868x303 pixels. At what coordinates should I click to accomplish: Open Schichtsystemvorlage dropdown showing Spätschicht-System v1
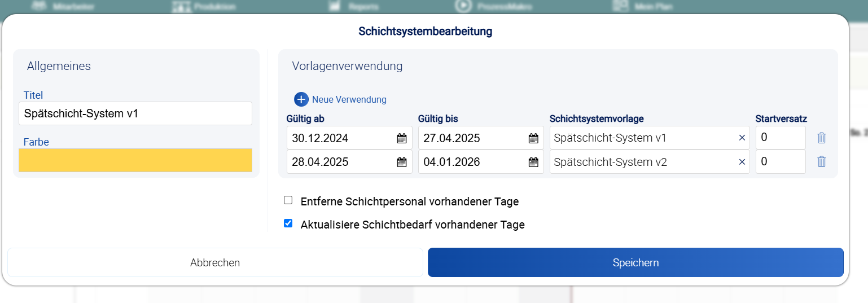pyautogui.click(x=650, y=138)
